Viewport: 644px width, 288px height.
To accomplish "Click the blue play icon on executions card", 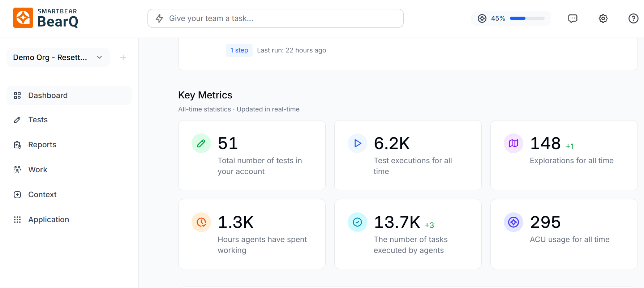I will pos(357,143).
